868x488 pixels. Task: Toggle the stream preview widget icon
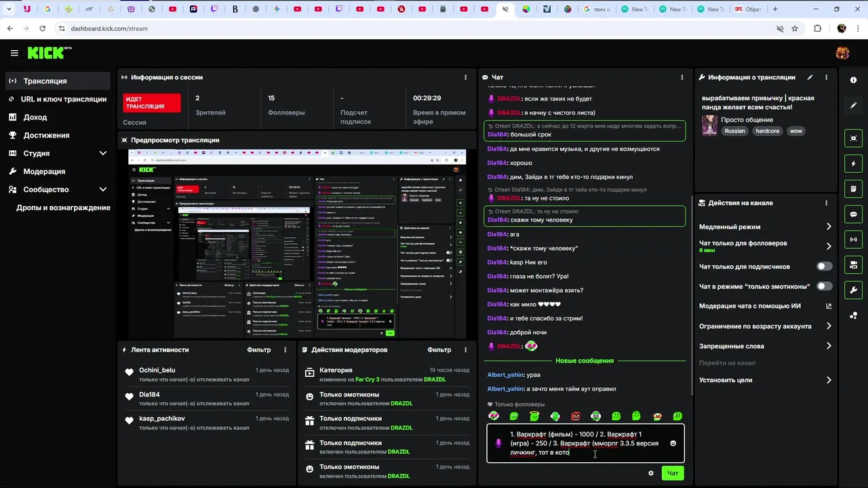tap(853, 138)
